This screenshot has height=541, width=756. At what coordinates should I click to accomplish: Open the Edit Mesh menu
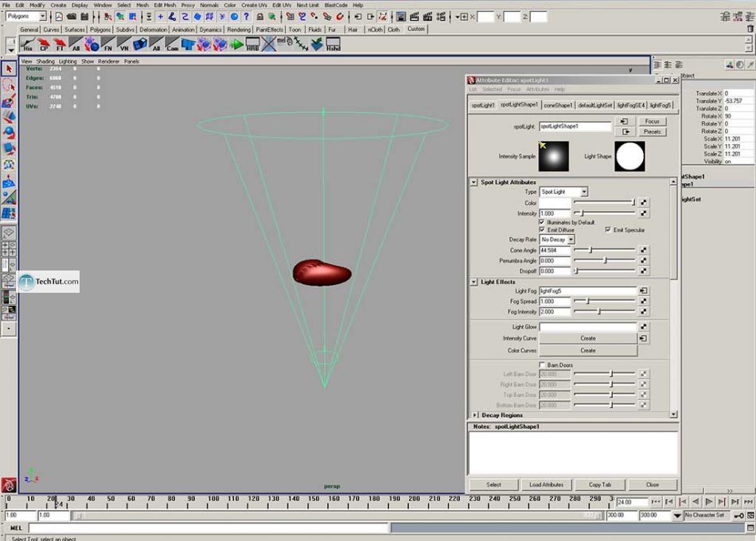[165, 5]
